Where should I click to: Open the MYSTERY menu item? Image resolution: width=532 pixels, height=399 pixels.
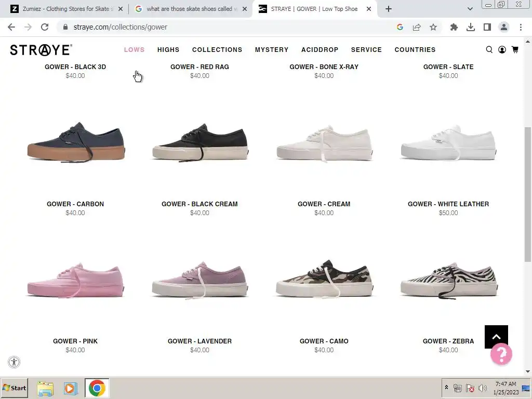coord(272,49)
